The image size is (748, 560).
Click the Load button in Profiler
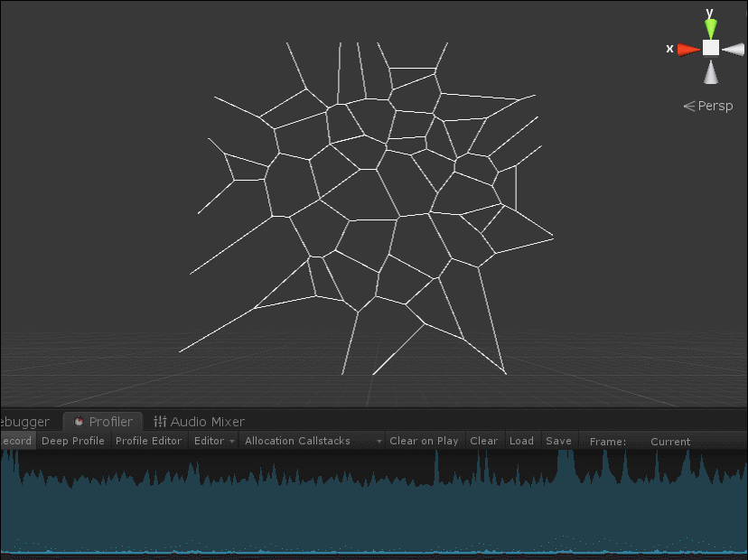[521, 441]
